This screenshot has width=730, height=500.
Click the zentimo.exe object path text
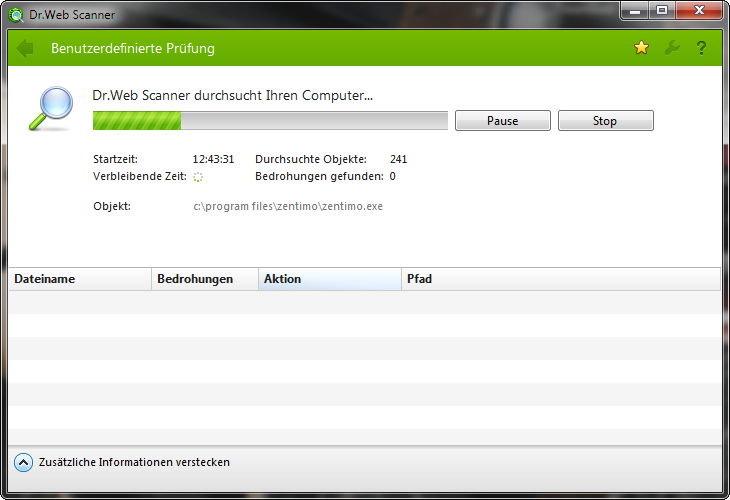288,206
